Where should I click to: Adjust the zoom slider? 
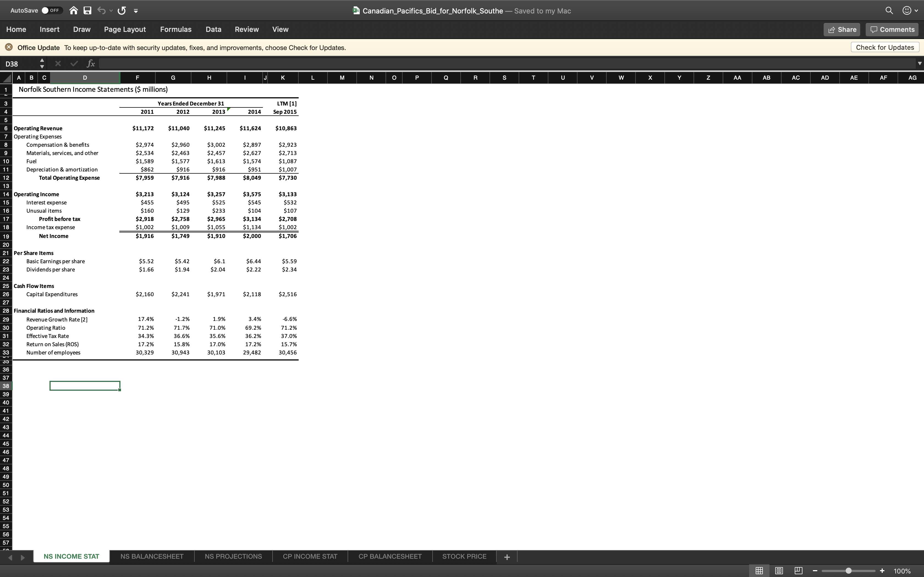[x=848, y=571]
